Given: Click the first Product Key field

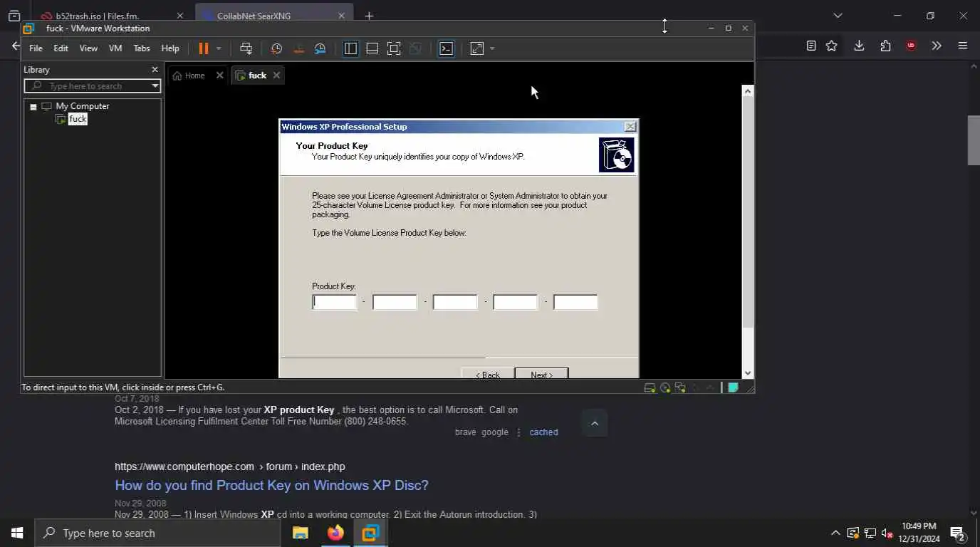Looking at the screenshot, I should [335, 302].
